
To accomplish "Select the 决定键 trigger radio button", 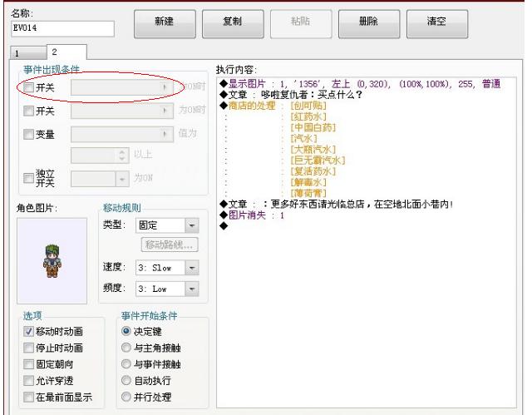I will (126, 331).
